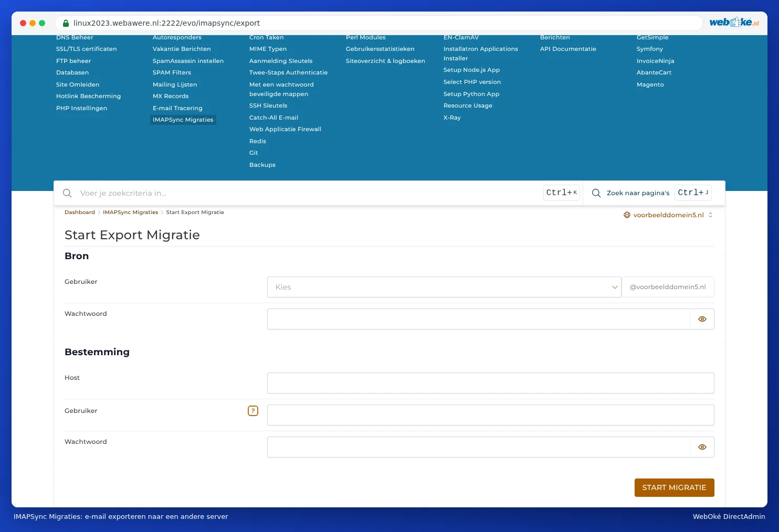
Task: Click Zoek naar pagina's search button
Action: pos(651,193)
